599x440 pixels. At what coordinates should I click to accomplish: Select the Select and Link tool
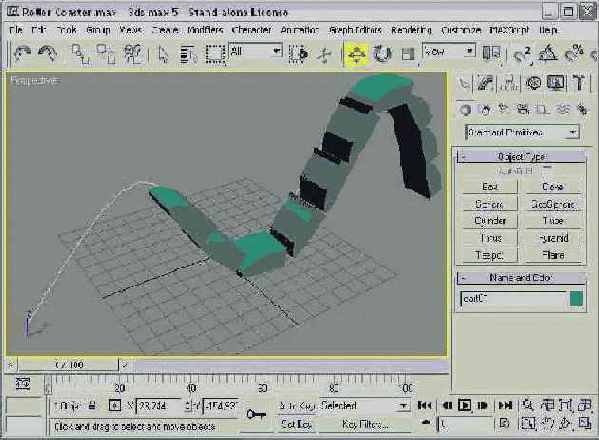(81, 53)
